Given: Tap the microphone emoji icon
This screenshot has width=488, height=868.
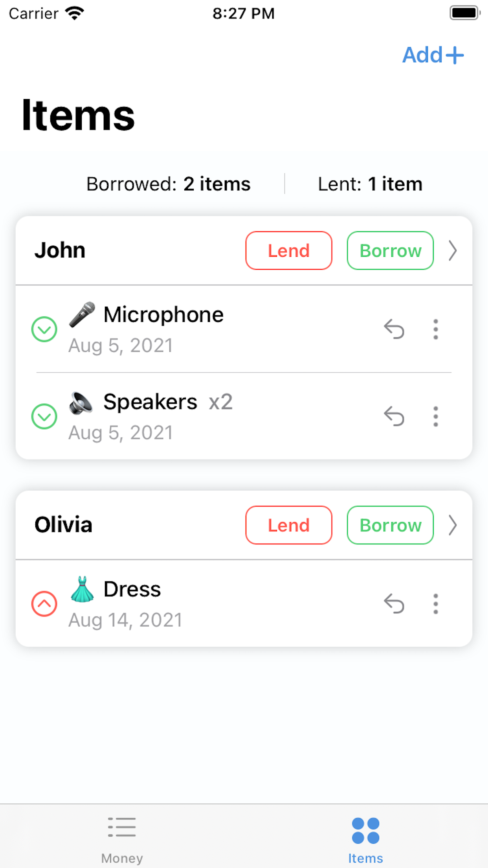Looking at the screenshot, I should click(82, 314).
